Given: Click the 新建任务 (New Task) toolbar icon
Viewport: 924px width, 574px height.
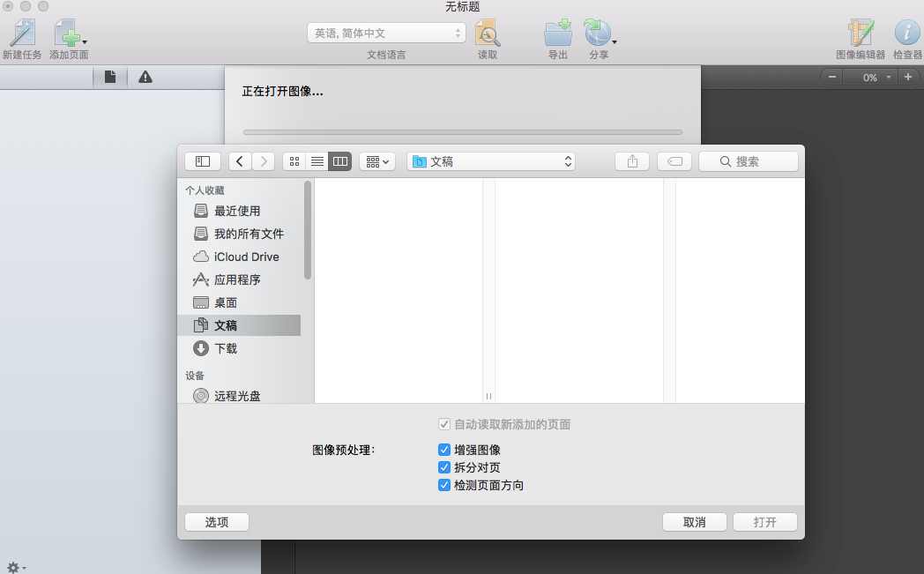Looking at the screenshot, I should [x=22, y=34].
